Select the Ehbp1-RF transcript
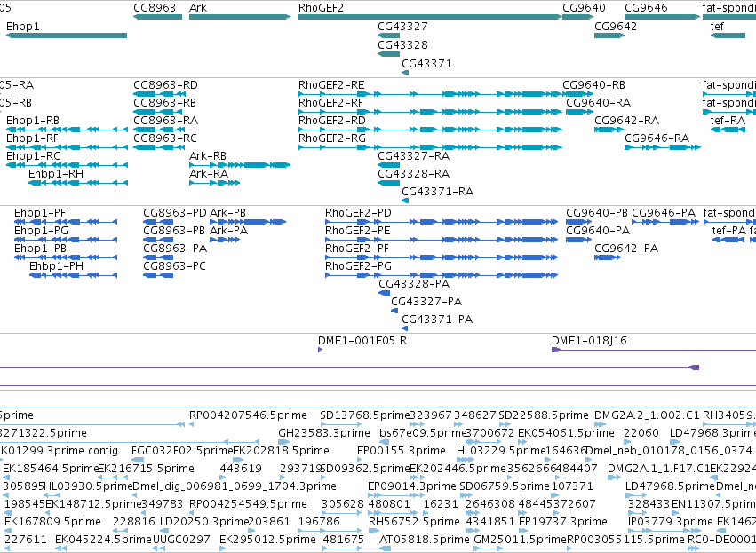Screen dimensions: 756x553 (67, 147)
